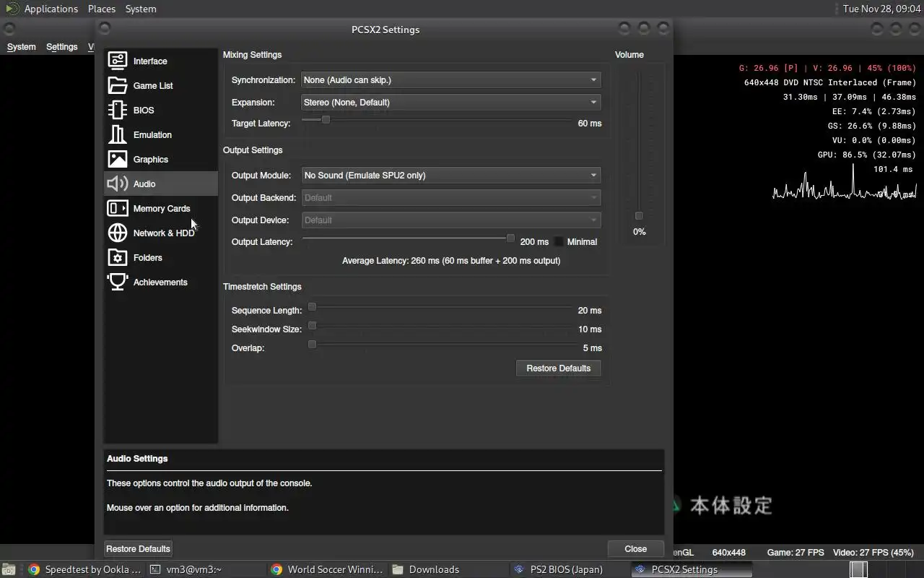Select the Emulation icon in sidebar

coord(118,134)
